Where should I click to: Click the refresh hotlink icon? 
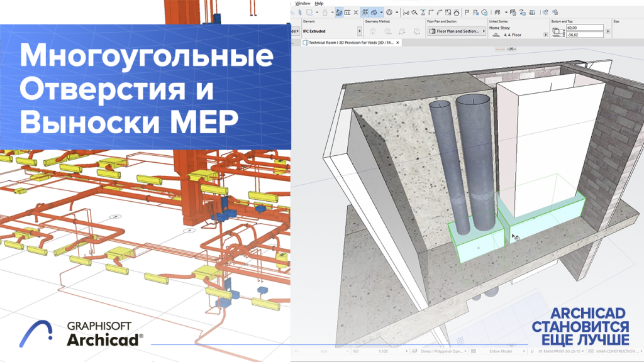coord(523,13)
